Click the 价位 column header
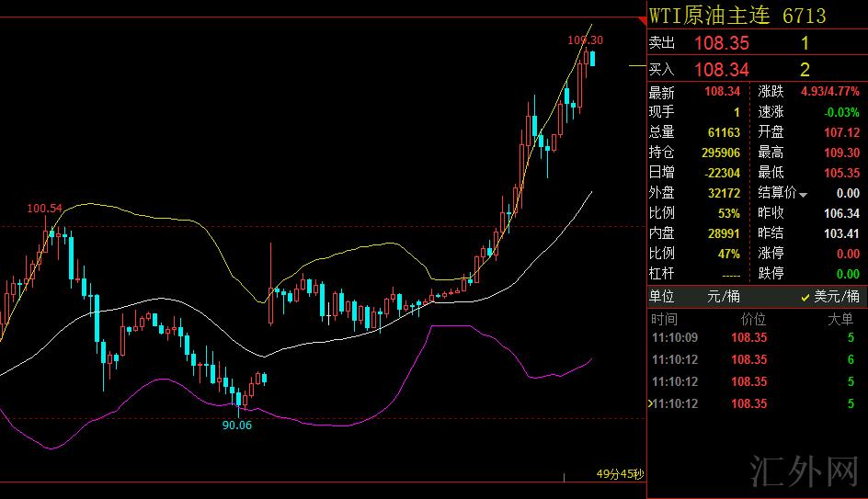Image resolution: width=868 pixels, height=499 pixels. [753, 319]
